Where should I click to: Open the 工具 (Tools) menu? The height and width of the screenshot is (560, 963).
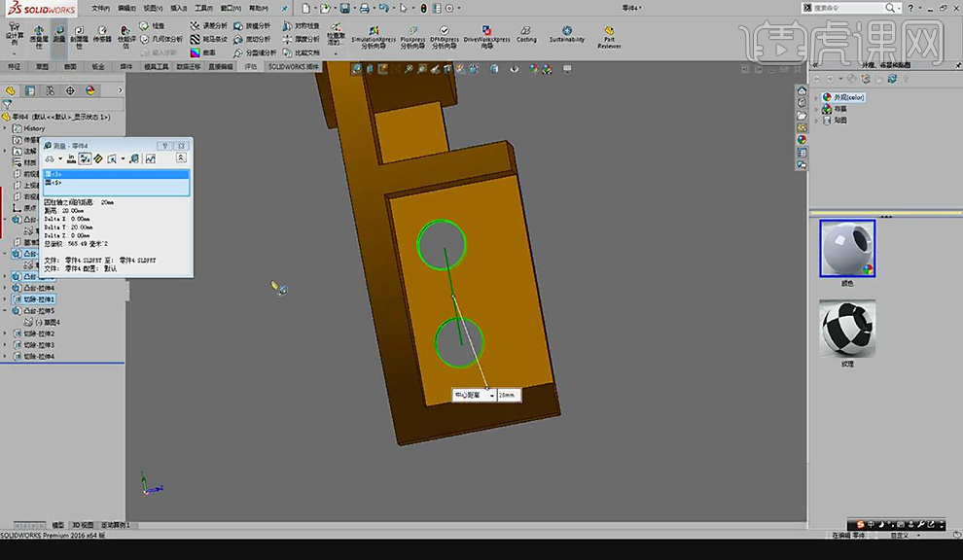(x=204, y=8)
